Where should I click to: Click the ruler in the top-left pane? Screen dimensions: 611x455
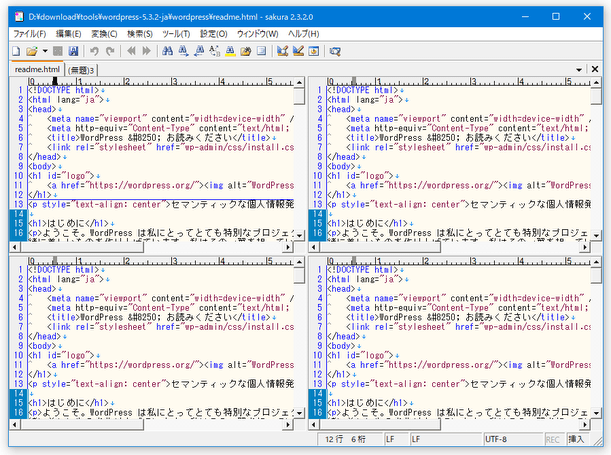pyautogui.click(x=161, y=82)
